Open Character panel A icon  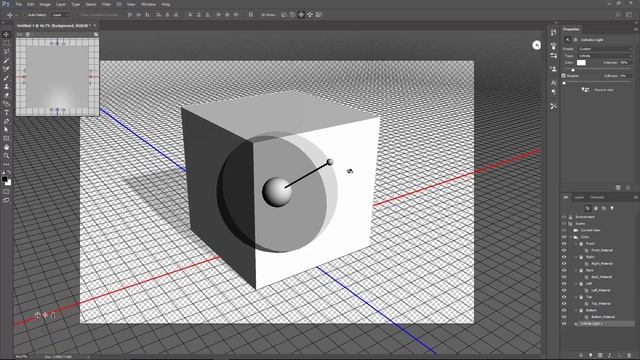553,83
